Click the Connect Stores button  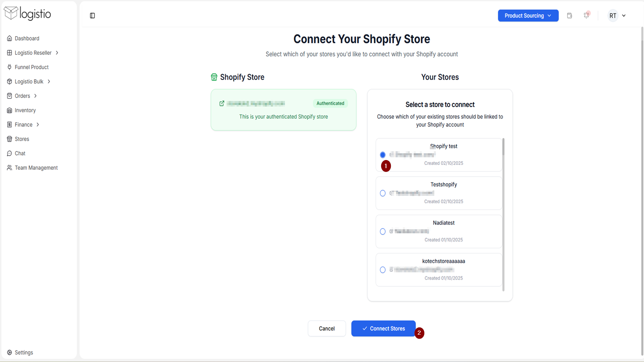click(x=383, y=329)
